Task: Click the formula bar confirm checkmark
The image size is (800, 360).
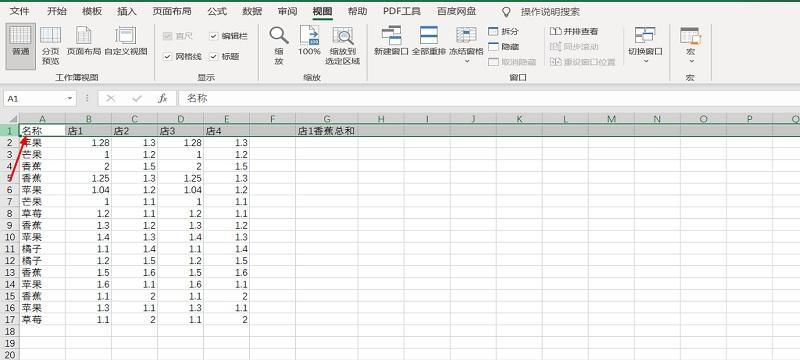Action: pyautogui.click(x=136, y=98)
